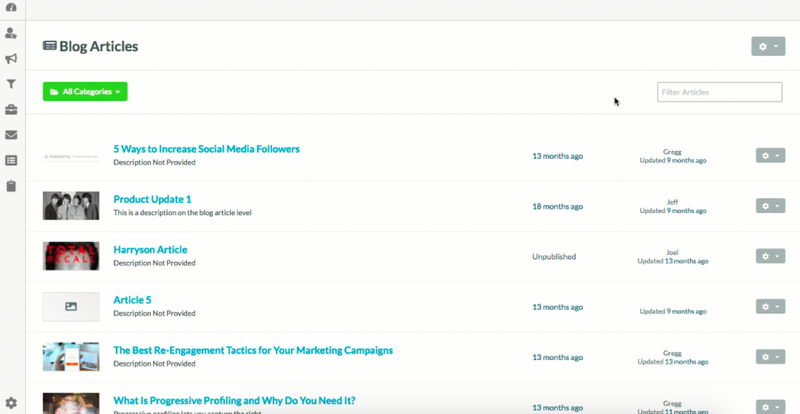This screenshot has width=800, height=414.
Task: Open the Article 5 link
Action: [133, 300]
